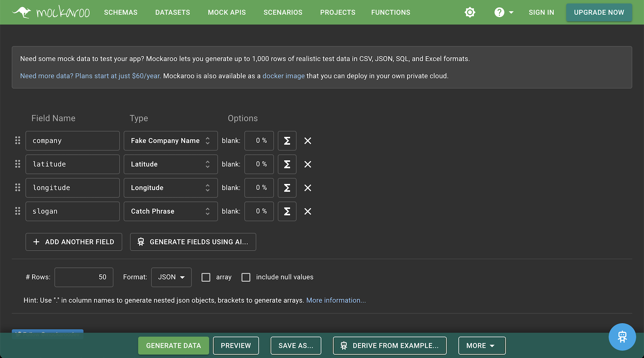Viewport: 644px width, 358px height.
Task: Click Add Another Field button
Action: click(74, 242)
